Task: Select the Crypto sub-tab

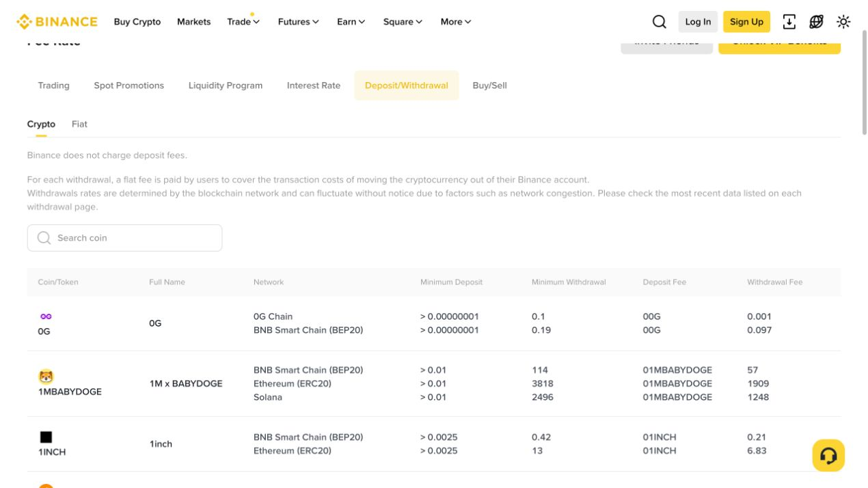Action: tap(41, 124)
